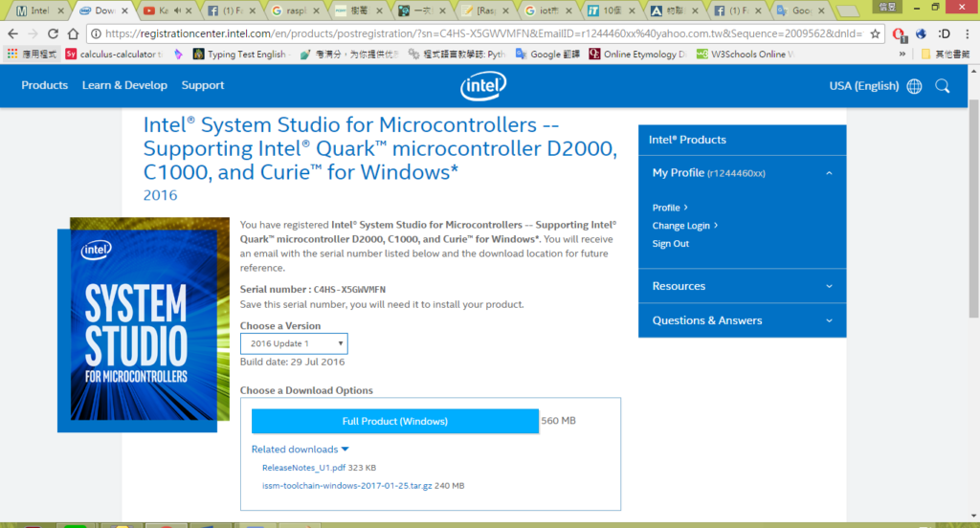This screenshot has height=528, width=980.
Task: Close the Download tab
Action: [x=124, y=11]
